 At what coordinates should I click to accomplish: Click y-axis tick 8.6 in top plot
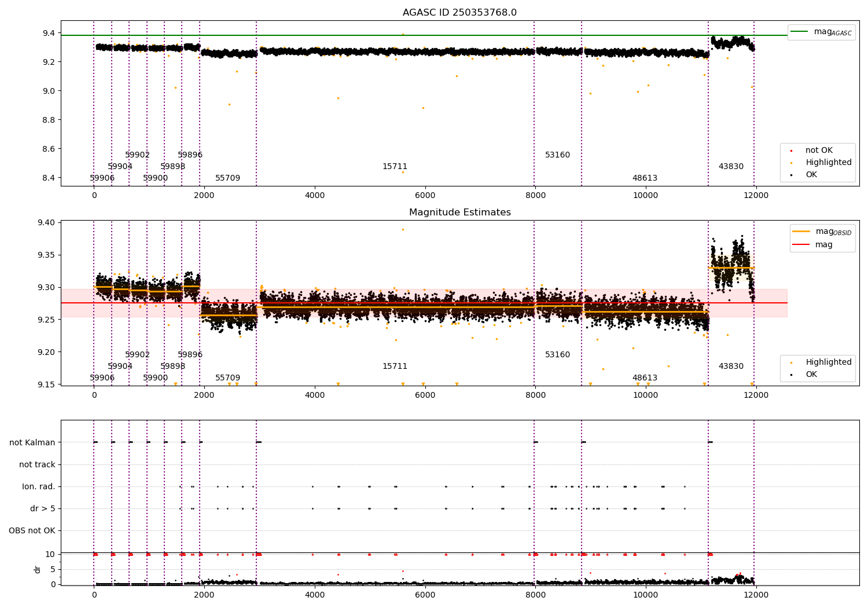coord(50,149)
